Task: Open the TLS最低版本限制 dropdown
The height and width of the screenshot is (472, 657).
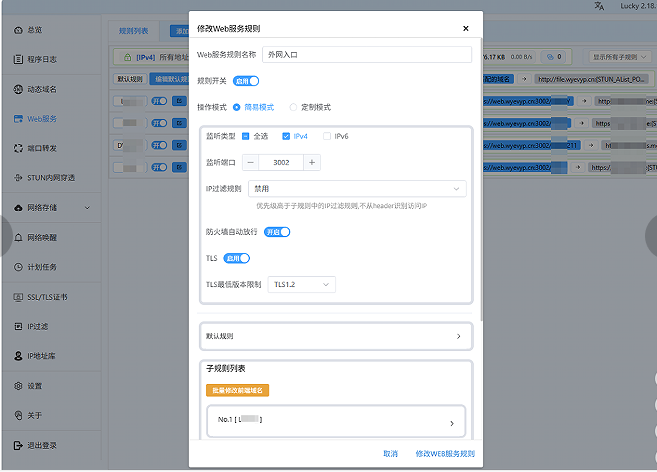Action: click(x=301, y=285)
